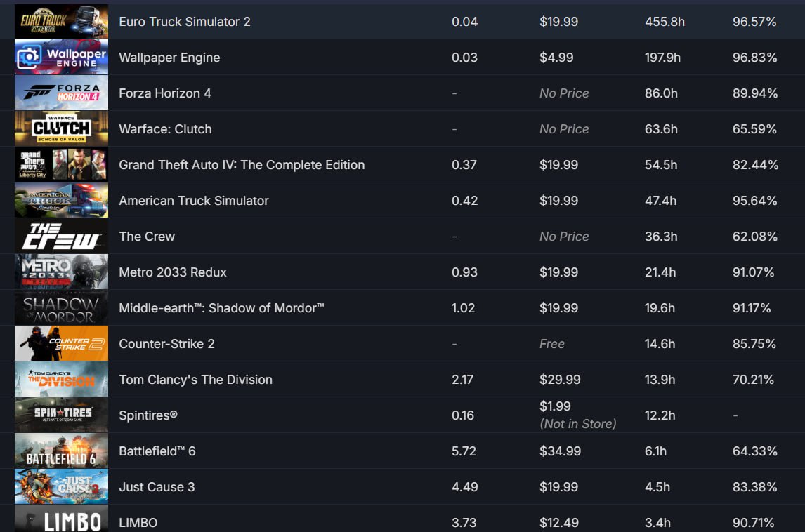
Task: Open the LIMBO game thumbnail
Action: tap(61, 519)
